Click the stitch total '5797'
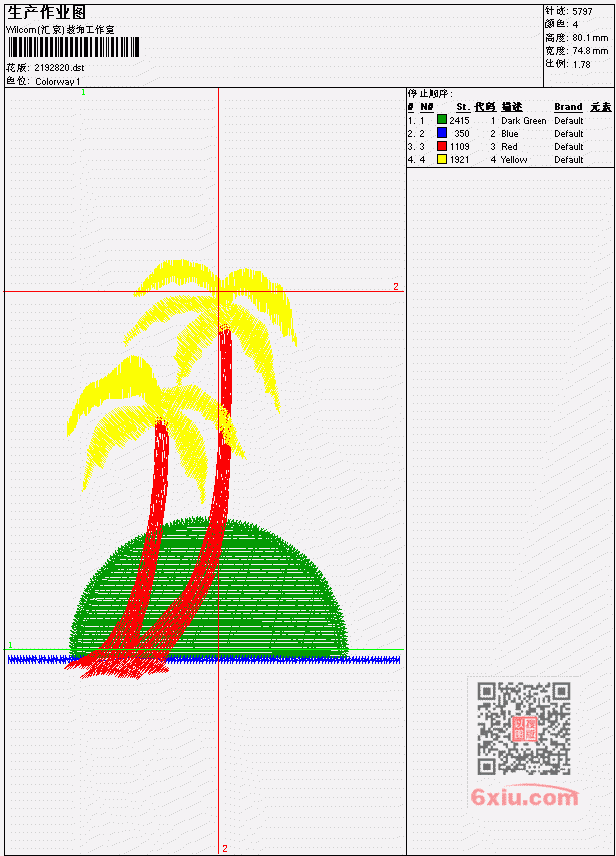 tap(582, 12)
